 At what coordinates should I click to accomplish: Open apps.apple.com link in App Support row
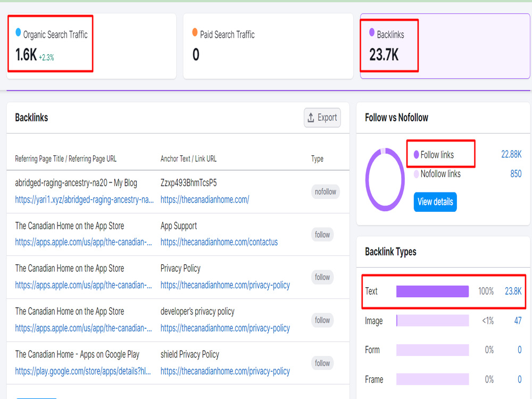[x=83, y=242]
